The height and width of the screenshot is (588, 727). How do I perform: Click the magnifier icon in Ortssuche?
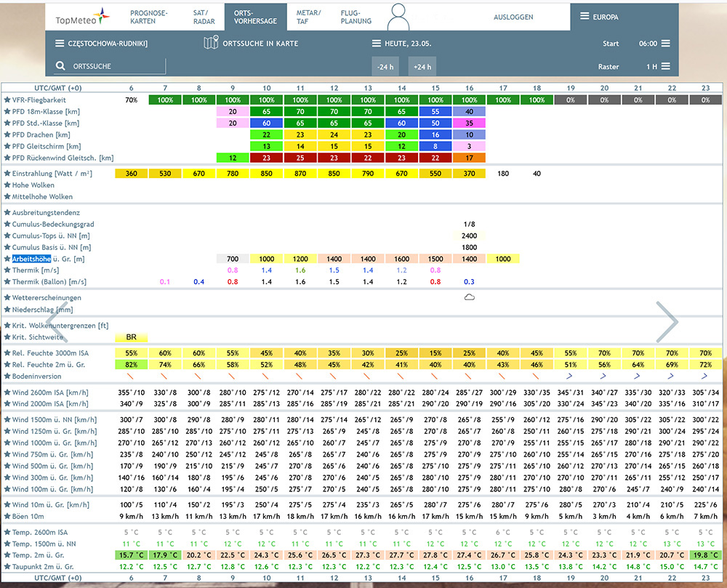60,66
